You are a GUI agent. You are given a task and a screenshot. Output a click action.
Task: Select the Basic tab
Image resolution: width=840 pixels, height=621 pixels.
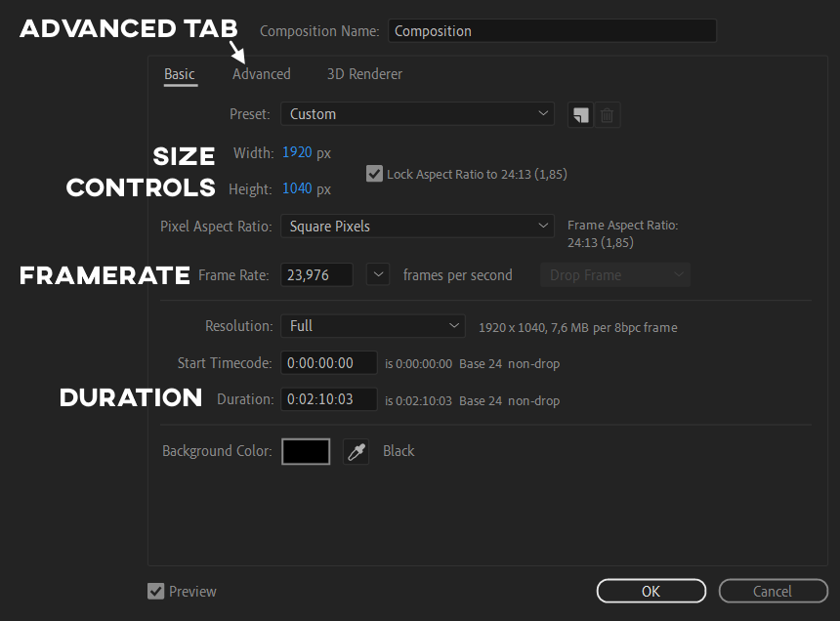pos(180,74)
